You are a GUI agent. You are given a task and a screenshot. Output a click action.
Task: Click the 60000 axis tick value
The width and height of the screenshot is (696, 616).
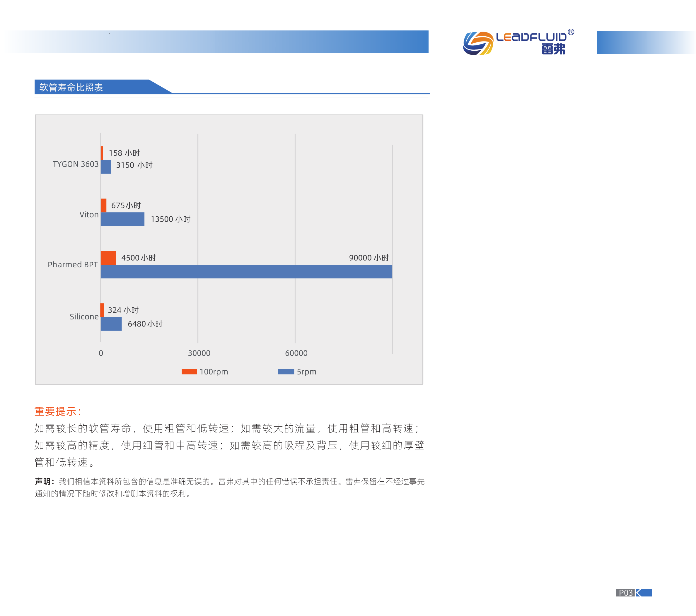296,353
